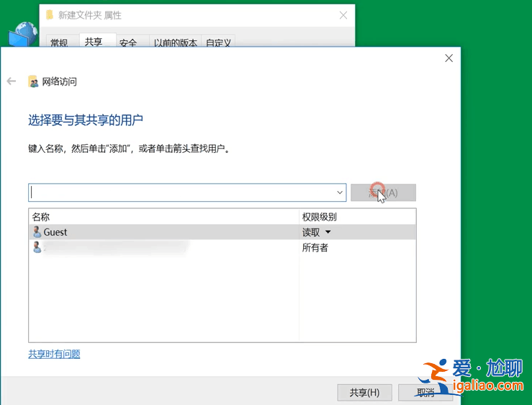Click the back arrow in the Network access dialog
532x405 pixels.
pos(12,81)
